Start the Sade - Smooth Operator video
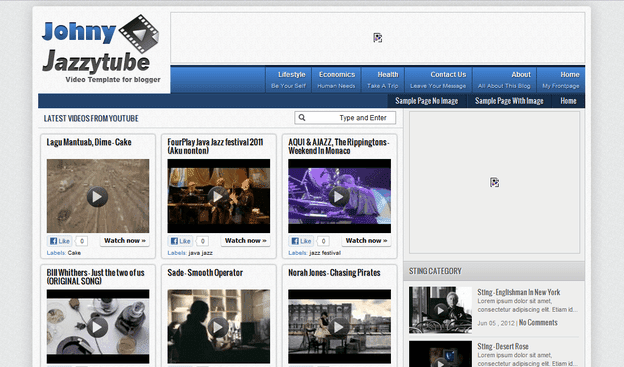The width and height of the screenshot is (624, 367). [x=218, y=327]
